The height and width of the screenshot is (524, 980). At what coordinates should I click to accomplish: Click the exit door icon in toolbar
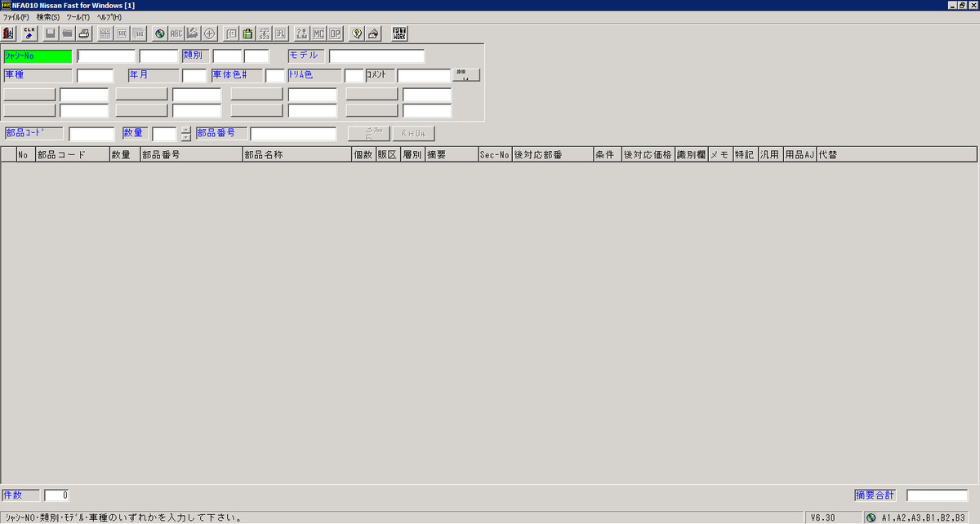pos(9,33)
